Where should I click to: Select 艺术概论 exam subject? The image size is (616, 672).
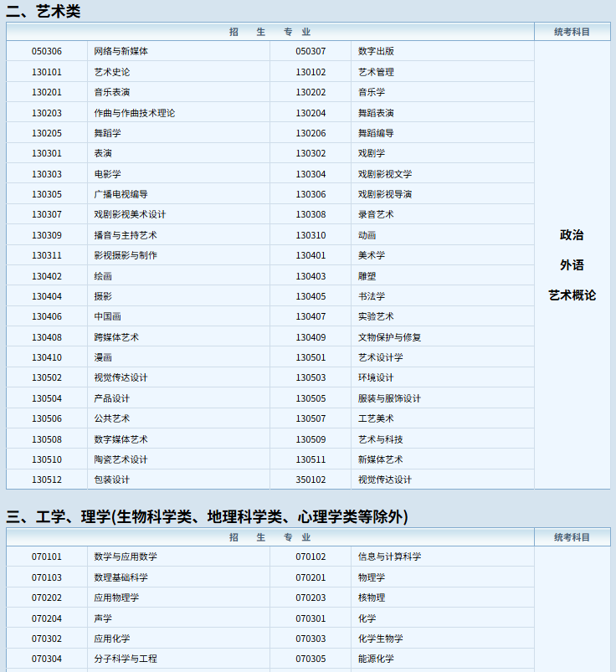pos(572,295)
